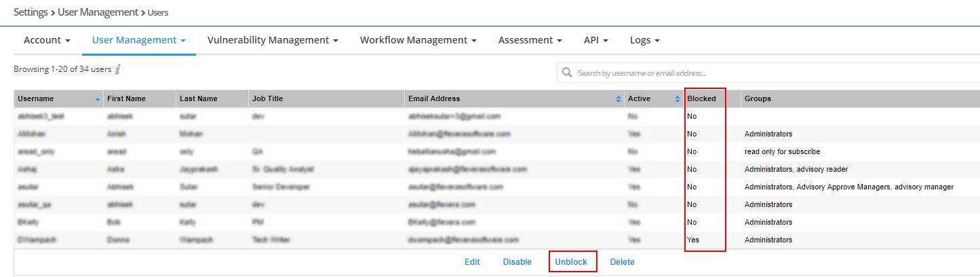
Task: Sort by Username column arrow icon
Action: (x=97, y=99)
